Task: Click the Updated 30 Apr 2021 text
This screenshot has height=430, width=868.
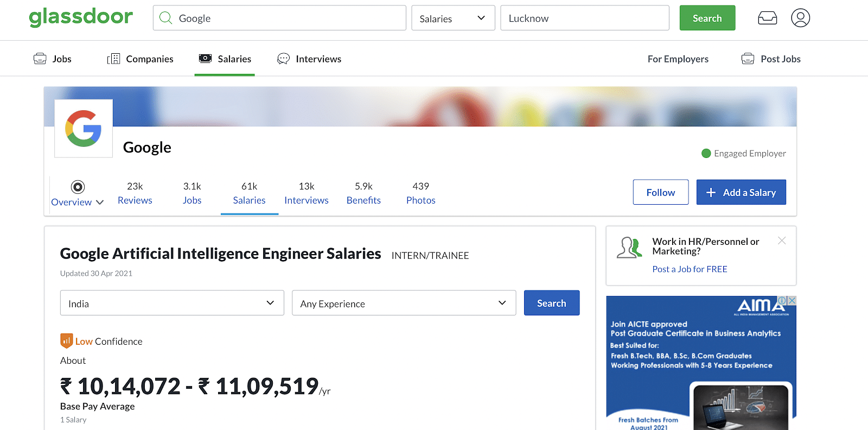Action: 96,273
